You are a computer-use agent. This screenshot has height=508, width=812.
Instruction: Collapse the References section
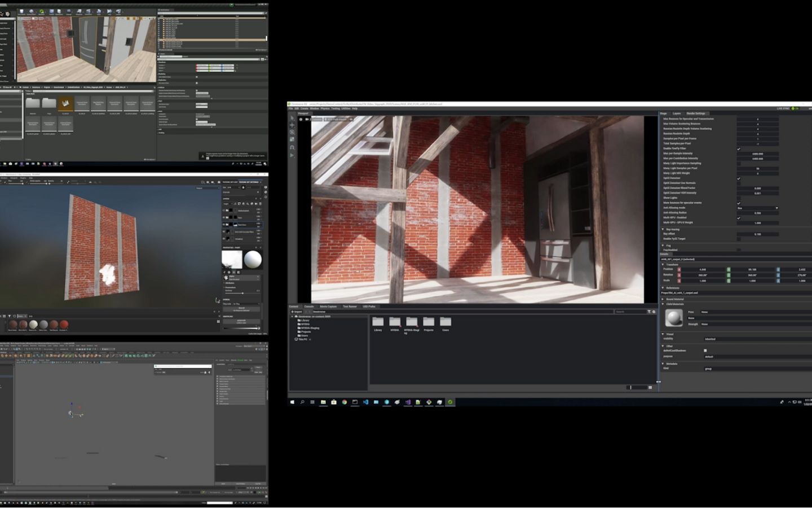pyautogui.click(x=663, y=288)
